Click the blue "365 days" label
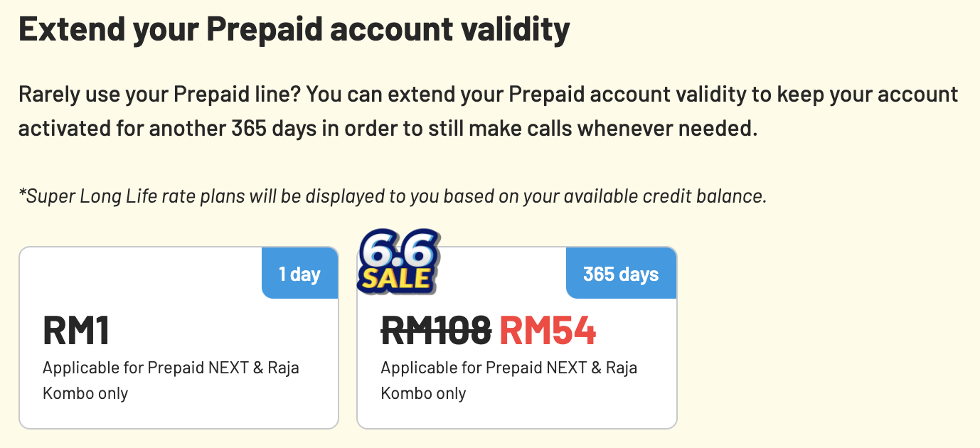980x448 pixels. pos(621,274)
